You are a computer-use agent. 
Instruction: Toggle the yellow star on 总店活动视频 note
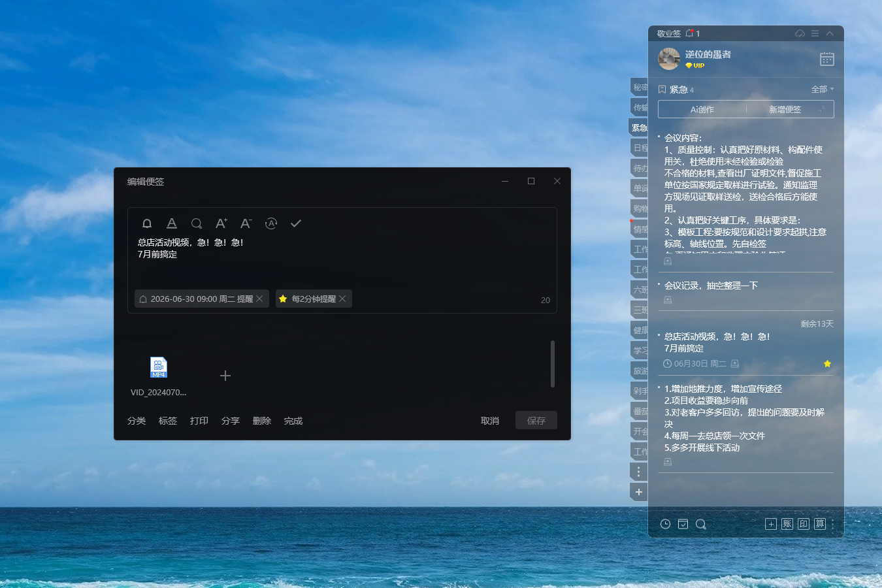(827, 364)
